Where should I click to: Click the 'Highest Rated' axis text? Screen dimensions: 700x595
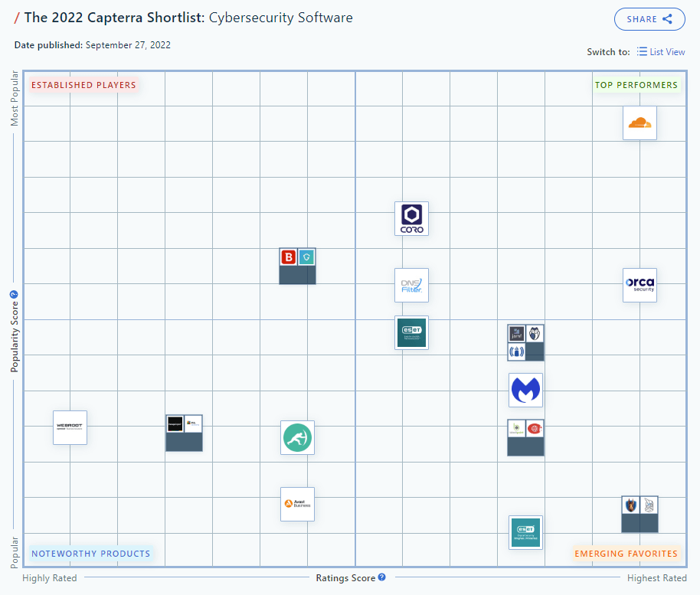tap(656, 578)
